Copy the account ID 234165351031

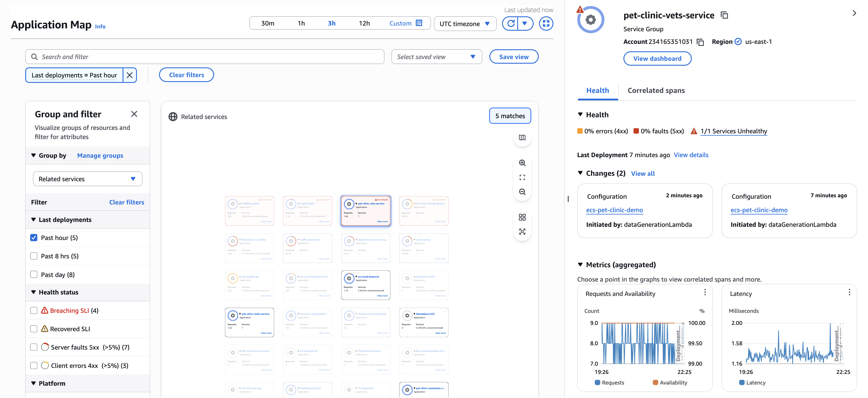point(701,42)
